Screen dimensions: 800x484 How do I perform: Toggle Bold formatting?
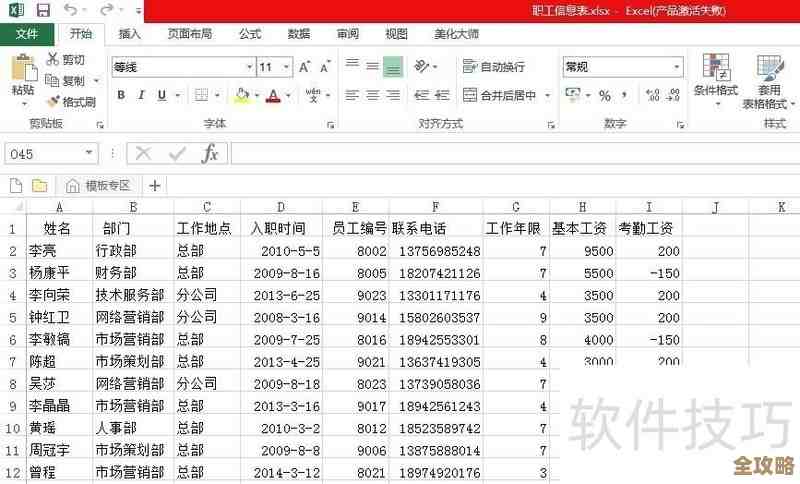point(121,95)
